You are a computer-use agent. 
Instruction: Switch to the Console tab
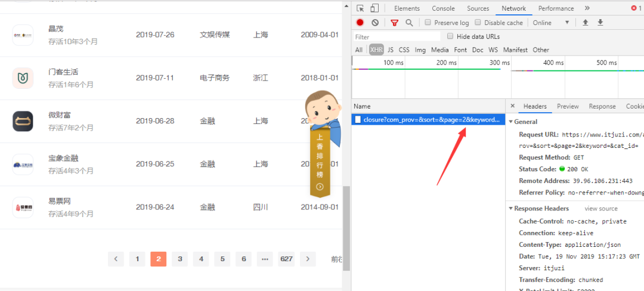click(x=443, y=8)
